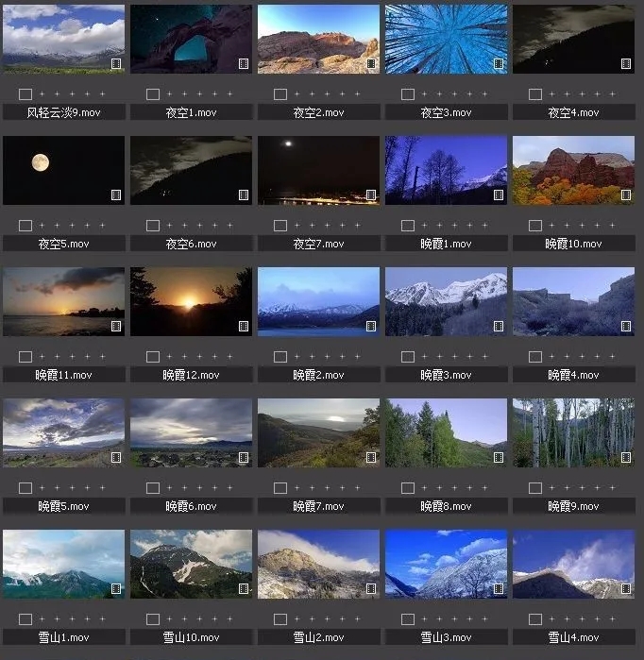
Task: Click film strip icon on 晚霞9.mov thumbnail
Action: [x=626, y=458]
